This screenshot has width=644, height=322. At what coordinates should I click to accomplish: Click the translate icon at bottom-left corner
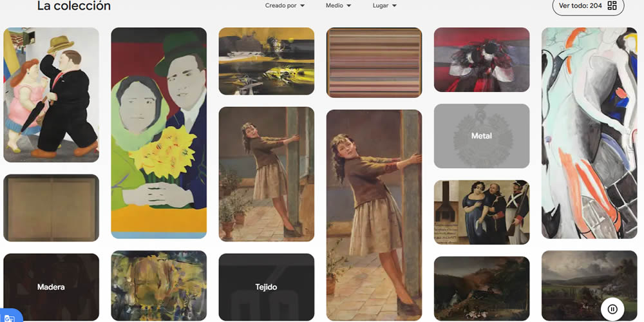coord(9,318)
